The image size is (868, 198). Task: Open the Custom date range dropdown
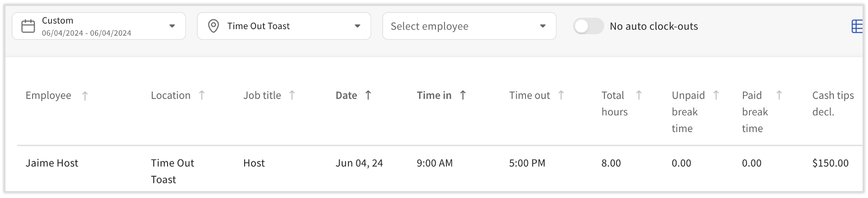pos(172,26)
